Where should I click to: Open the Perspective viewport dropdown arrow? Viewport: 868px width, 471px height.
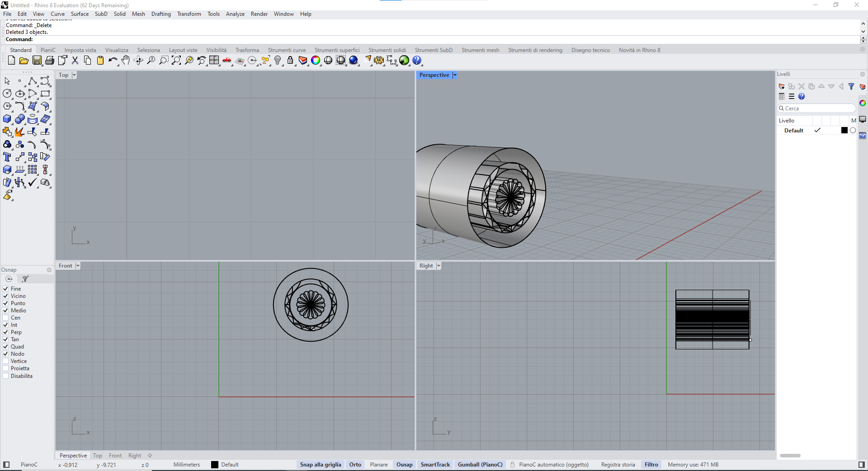pos(455,75)
